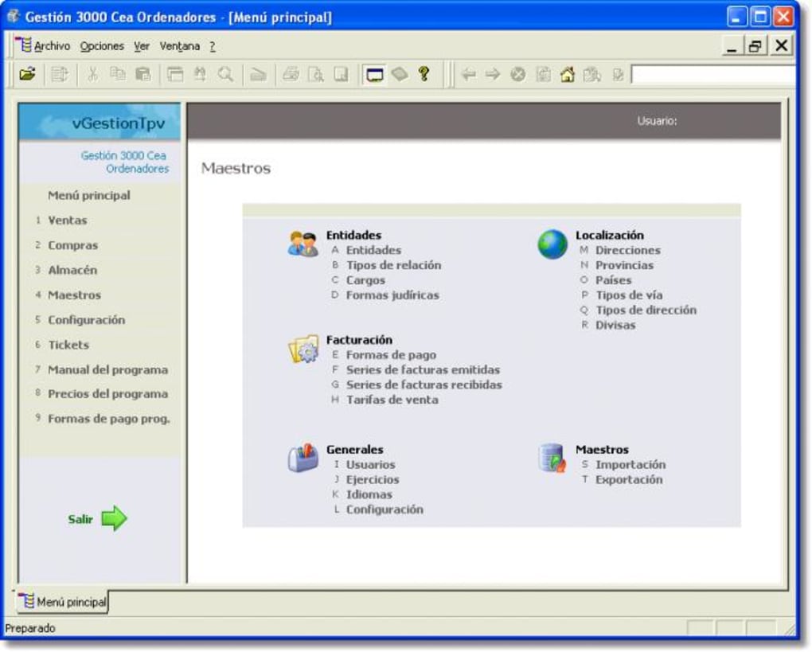The width and height of the screenshot is (812, 652).
Task: Open Divisas under Localización
Action: pyautogui.click(x=615, y=326)
